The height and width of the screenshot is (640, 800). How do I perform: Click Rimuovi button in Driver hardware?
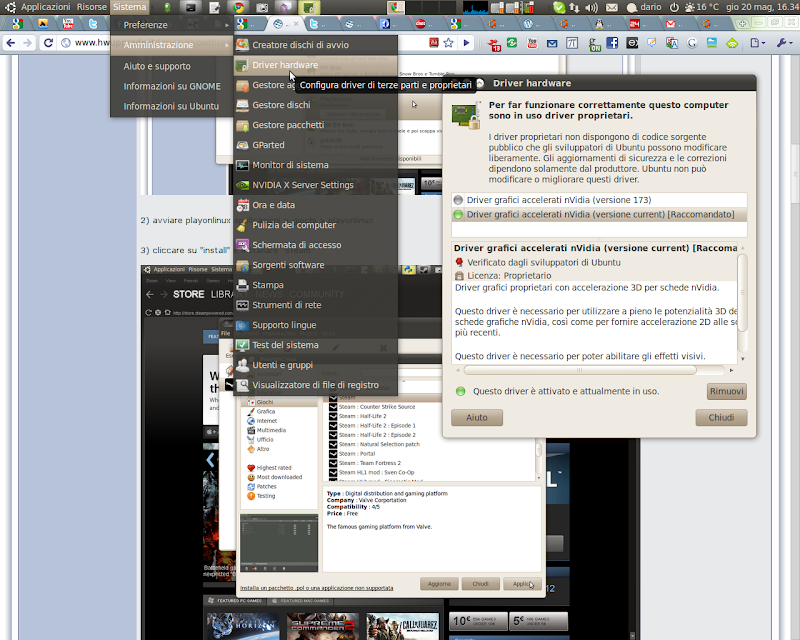point(727,391)
